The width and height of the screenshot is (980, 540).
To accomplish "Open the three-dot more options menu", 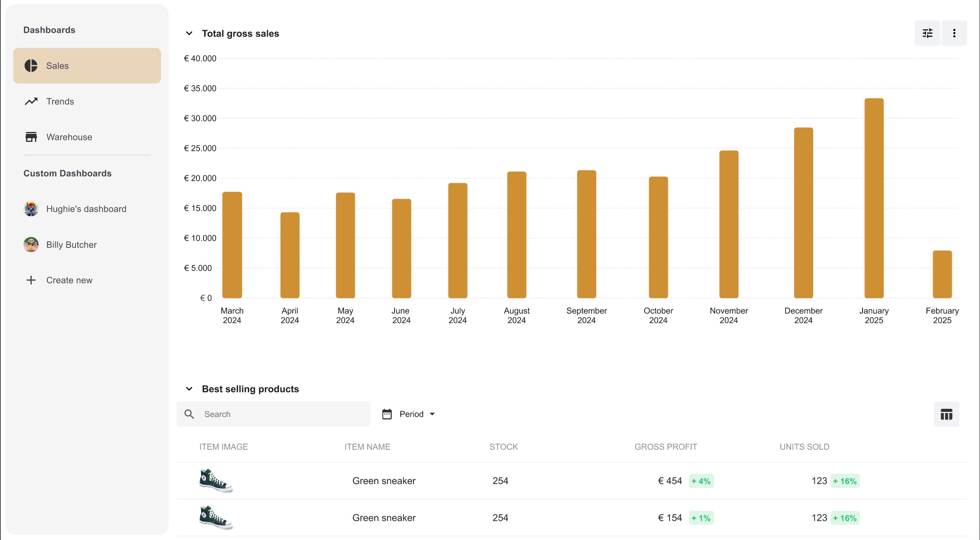I will [x=954, y=33].
